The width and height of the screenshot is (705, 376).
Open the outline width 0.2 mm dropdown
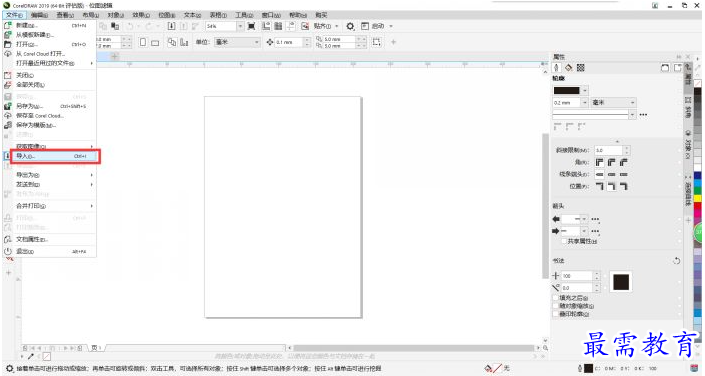click(x=585, y=103)
